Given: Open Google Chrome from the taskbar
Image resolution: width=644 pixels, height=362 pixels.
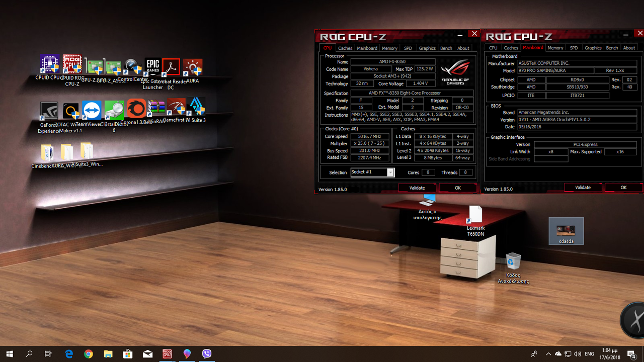Looking at the screenshot, I should tap(89, 354).
